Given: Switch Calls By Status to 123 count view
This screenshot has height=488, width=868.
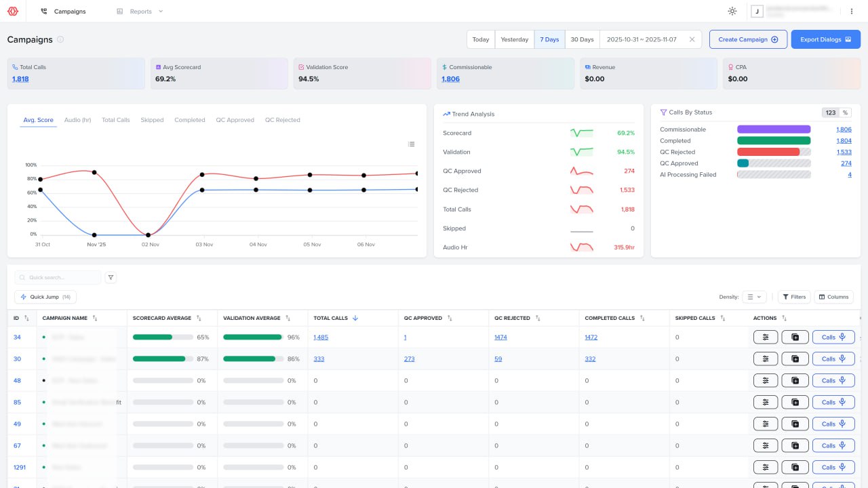Looking at the screenshot, I should (x=830, y=113).
